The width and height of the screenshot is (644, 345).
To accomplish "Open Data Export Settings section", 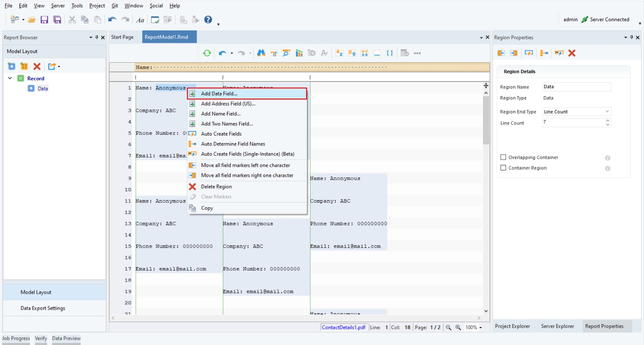I will [43, 308].
